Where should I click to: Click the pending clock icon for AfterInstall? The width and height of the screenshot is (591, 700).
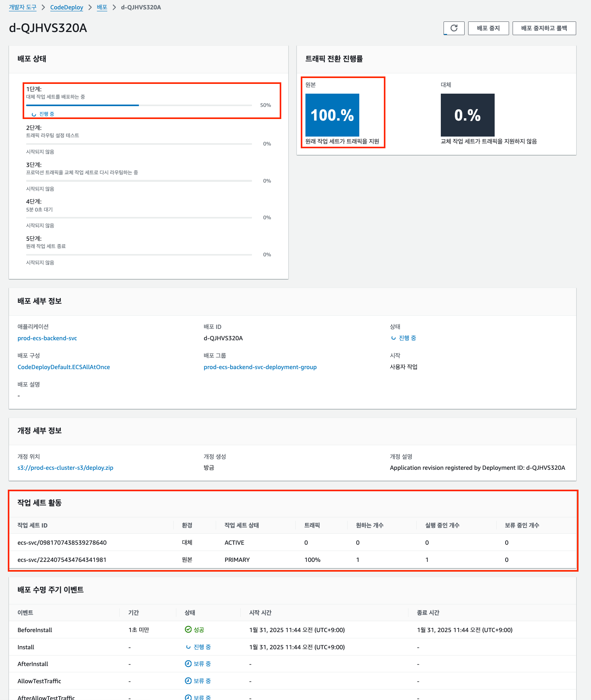pyautogui.click(x=188, y=664)
